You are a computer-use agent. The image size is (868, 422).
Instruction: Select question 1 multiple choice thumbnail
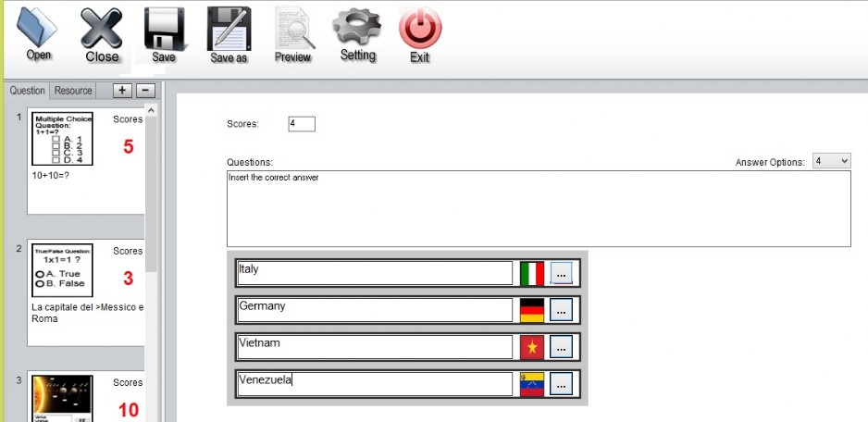coord(62,139)
